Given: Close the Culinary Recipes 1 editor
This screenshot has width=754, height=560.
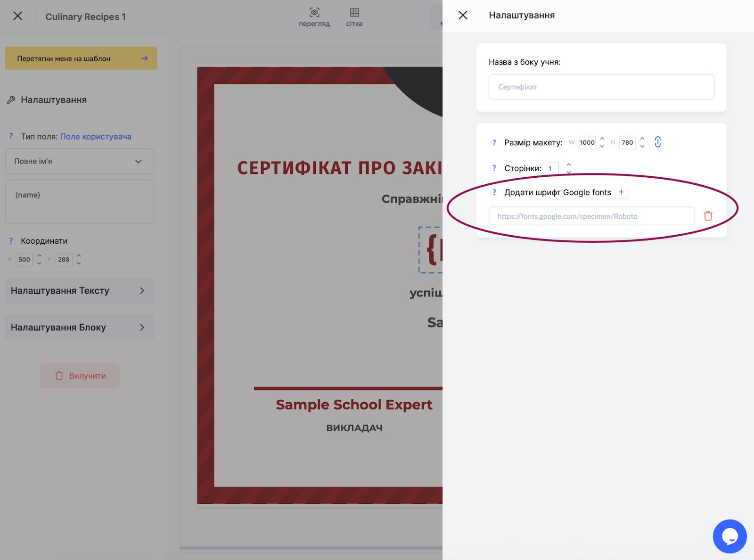Looking at the screenshot, I should point(18,16).
